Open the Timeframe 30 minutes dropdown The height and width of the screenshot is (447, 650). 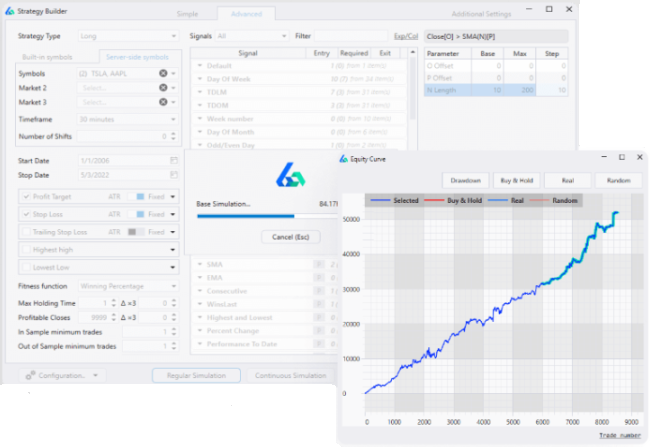pyautogui.click(x=128, y=119)
